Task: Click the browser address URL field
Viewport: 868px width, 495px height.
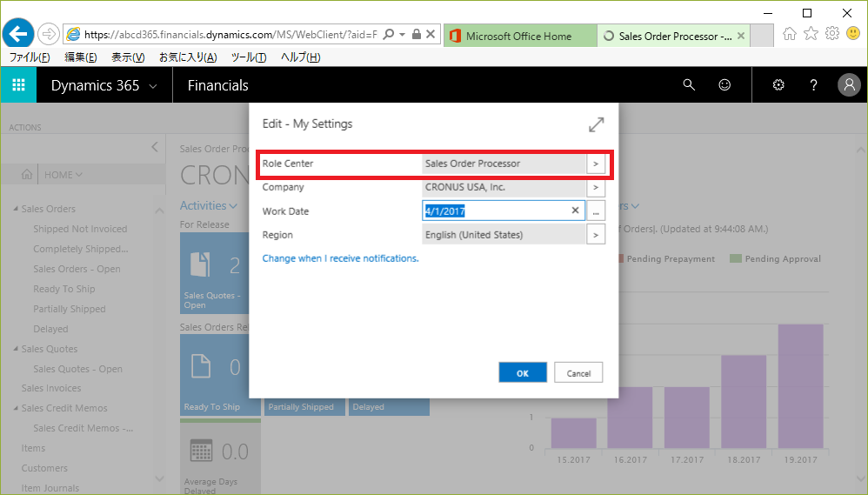Action: click(x=230, y=34)
